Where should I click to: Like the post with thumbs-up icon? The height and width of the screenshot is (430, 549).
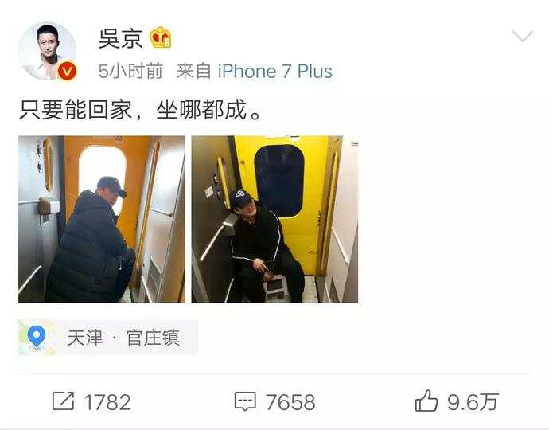pyautogui.click(x=426, y=400)
